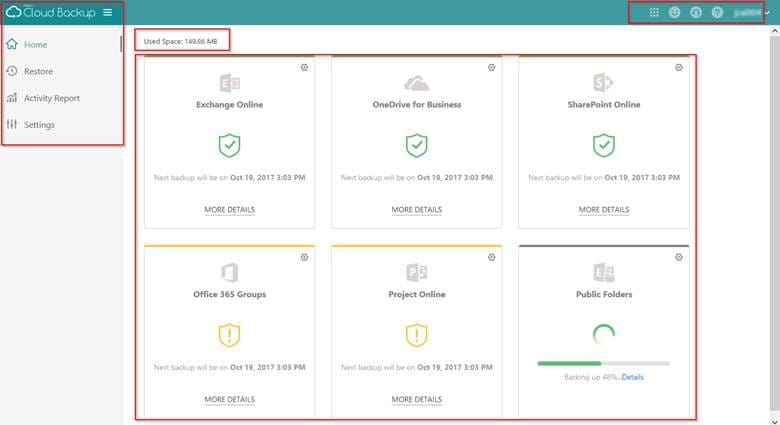Viewport: 780px width, 425px height.
Task: Click the OneDrive cloud service icon
Action: [416, 83]
